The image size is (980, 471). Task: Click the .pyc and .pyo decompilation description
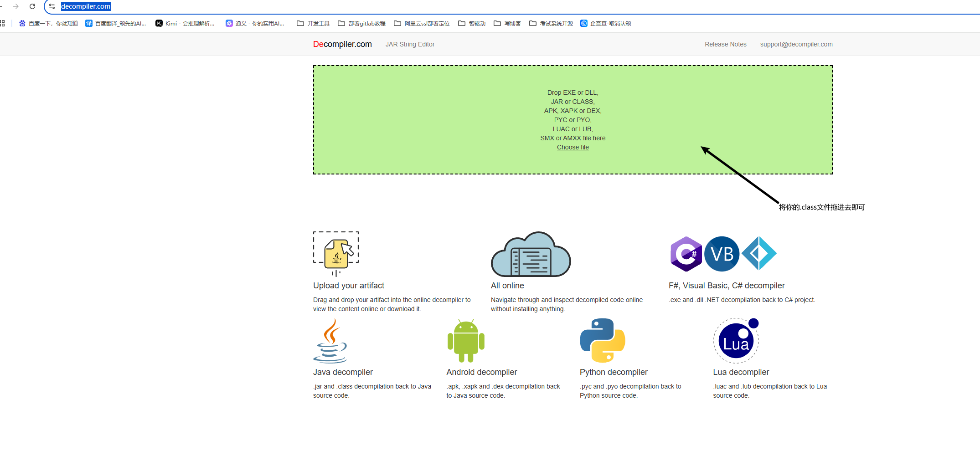[630, 391]
